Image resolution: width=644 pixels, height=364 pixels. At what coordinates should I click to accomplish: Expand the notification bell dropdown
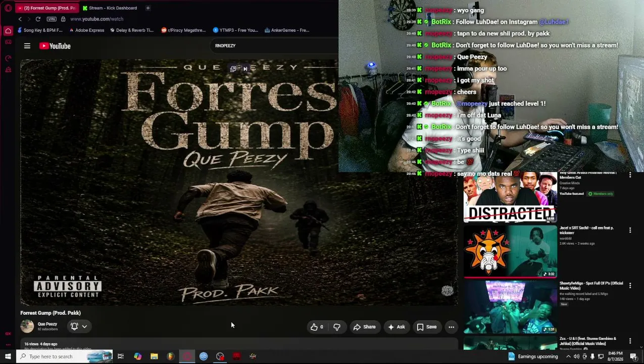[x=79, y=327]
